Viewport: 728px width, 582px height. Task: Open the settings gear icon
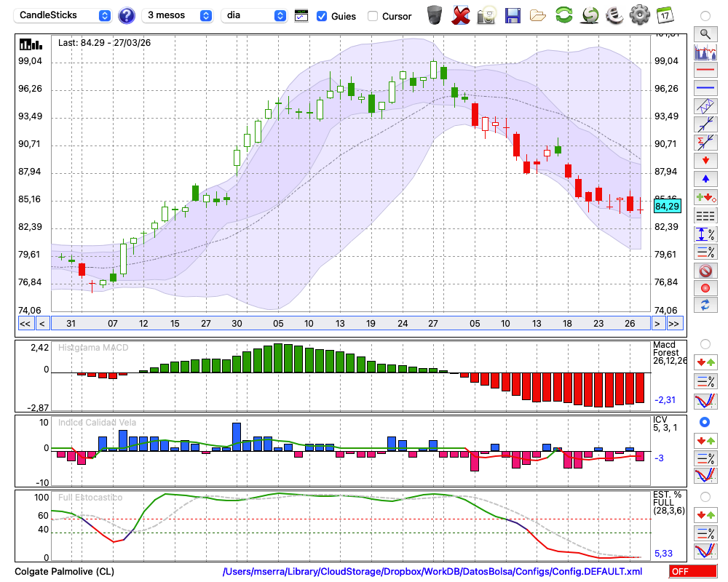click(639, 15)
